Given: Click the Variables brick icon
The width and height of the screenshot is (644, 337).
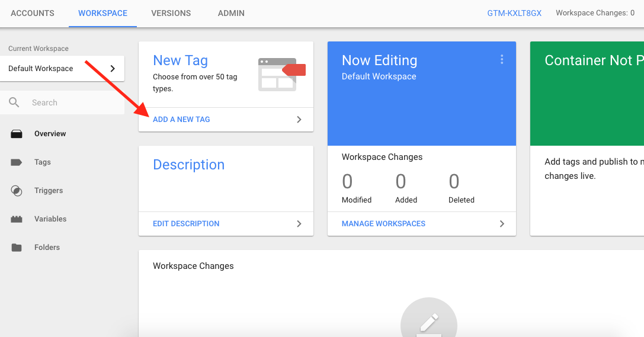Looking at the screenshot, I should (x=17, y=219).
